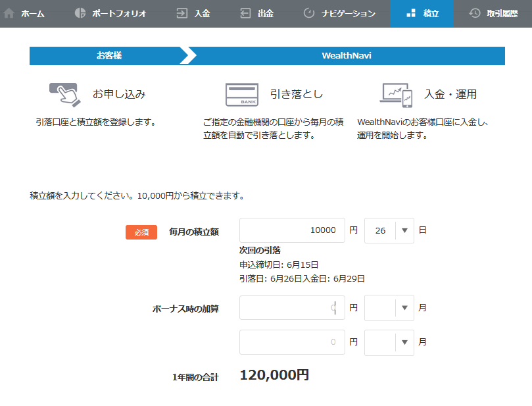Click the laptop and phone chart icon

click(x=396, y=95)
